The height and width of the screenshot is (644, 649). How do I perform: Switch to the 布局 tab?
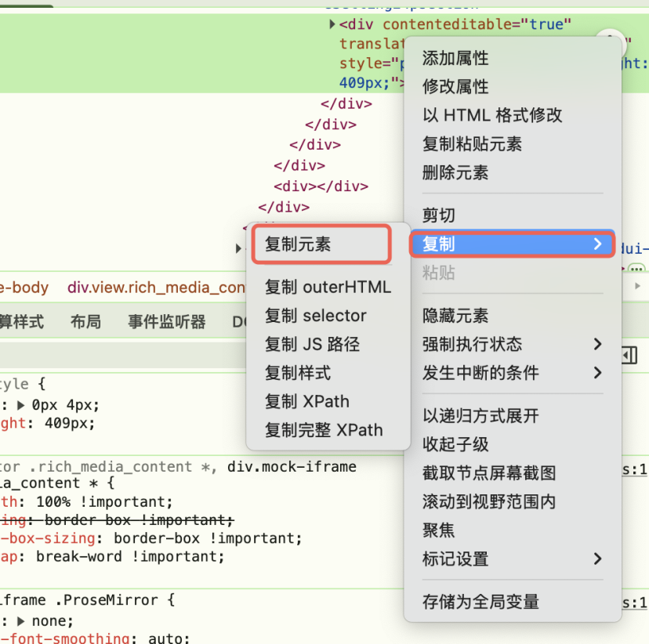coord(85,321)
